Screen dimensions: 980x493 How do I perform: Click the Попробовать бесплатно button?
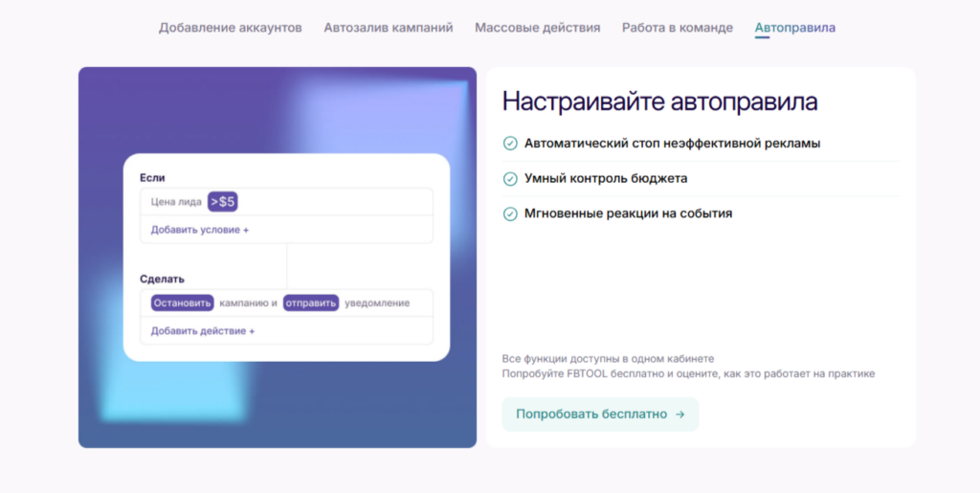600,415
